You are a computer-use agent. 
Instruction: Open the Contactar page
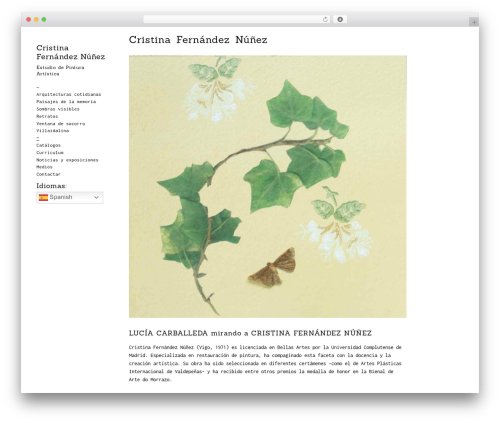[x=48, y=174]
